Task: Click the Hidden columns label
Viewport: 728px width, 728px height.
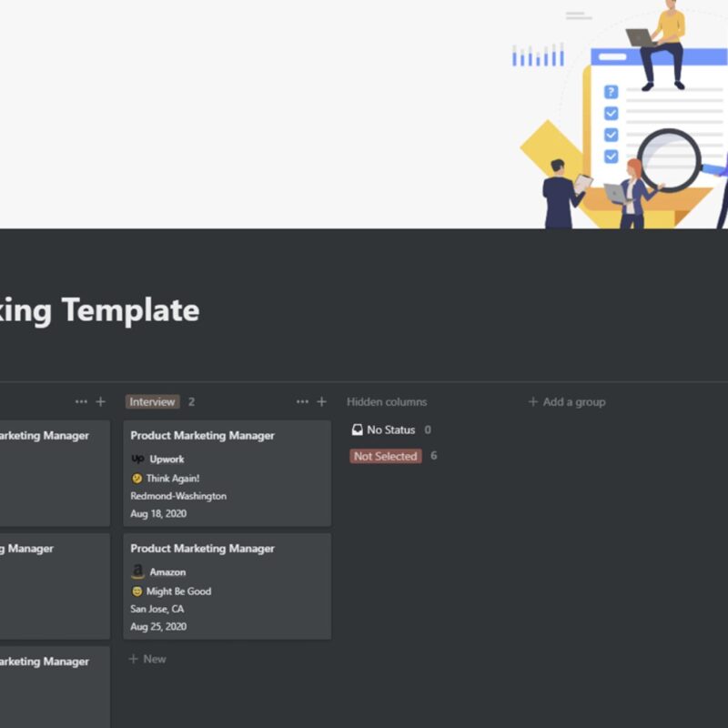Action: point(387,401)
